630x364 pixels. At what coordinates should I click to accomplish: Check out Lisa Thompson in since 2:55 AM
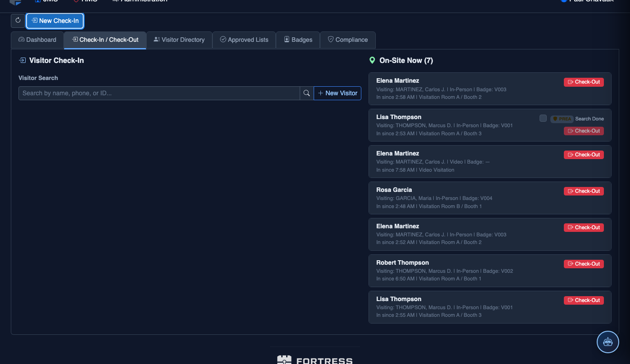point(584,300)
